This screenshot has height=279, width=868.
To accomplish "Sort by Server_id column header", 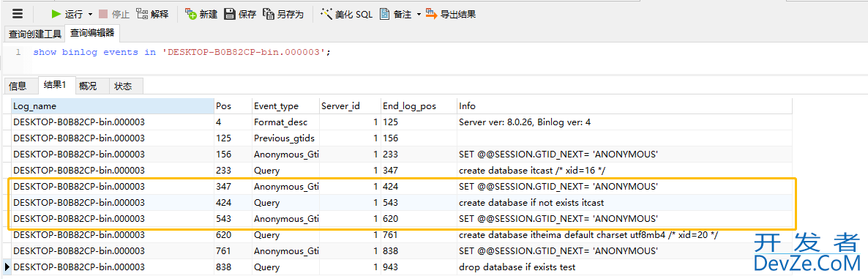I will coord(350,106).
